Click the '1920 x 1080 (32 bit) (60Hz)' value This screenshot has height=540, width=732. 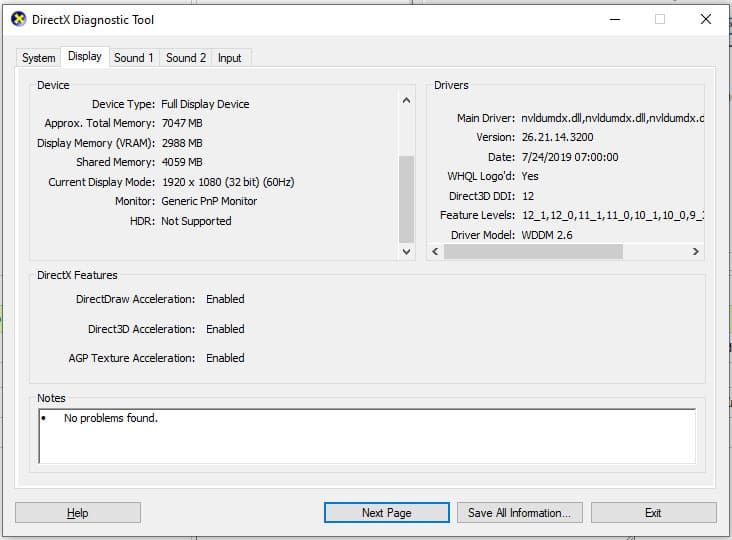(x=228, y=182)
